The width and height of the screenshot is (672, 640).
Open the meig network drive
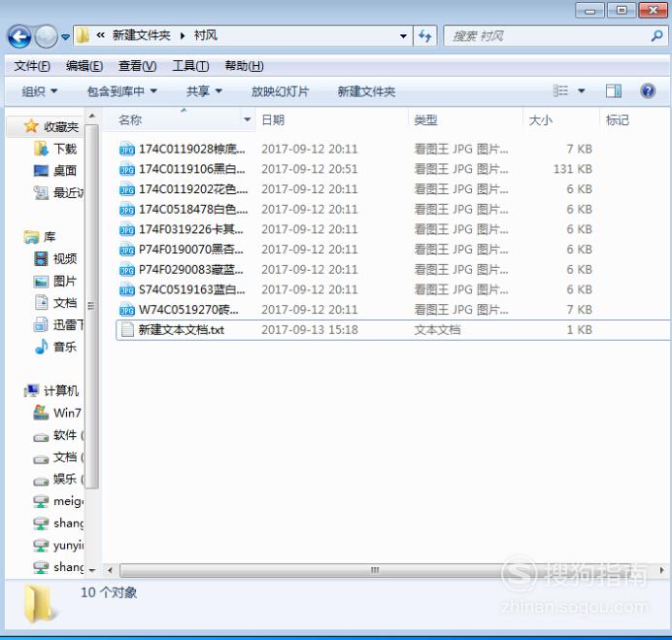coord(68,501)
